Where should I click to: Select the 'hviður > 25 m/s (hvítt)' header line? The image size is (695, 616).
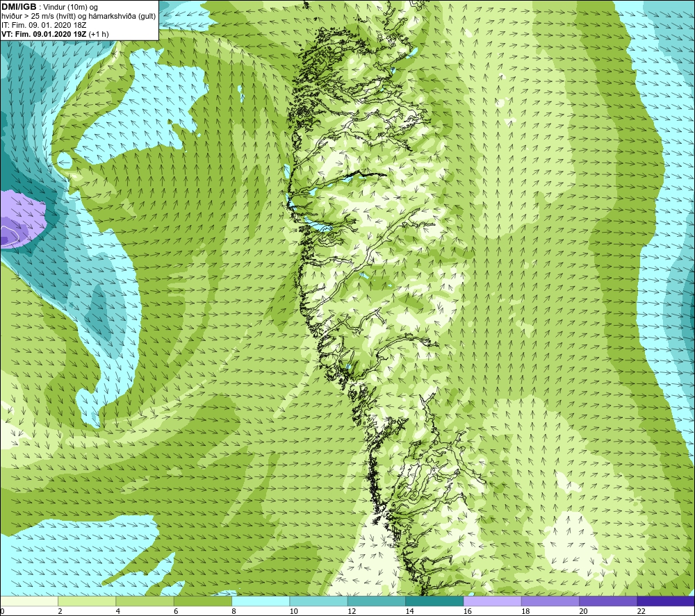(x=79, y=16)
